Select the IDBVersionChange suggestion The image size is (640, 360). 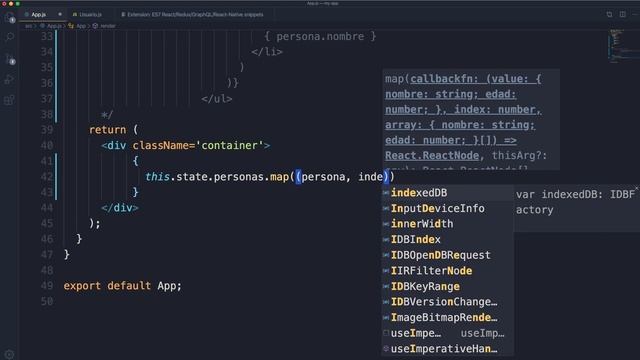[447, 302]
